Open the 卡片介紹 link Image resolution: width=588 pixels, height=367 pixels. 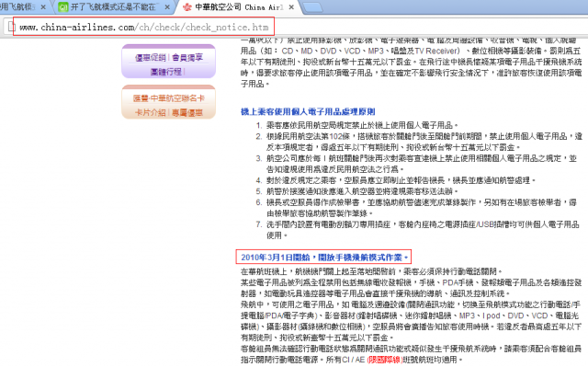tap(151, 112)
